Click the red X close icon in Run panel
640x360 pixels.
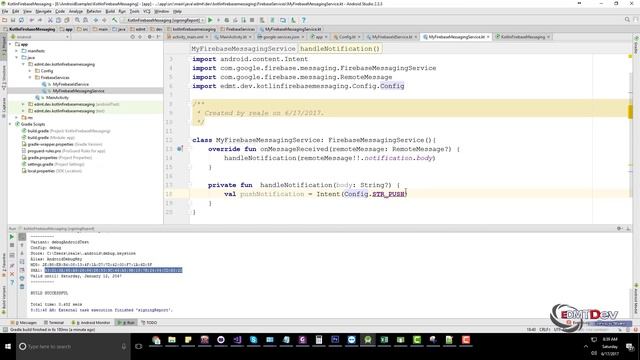click(12, 274)
